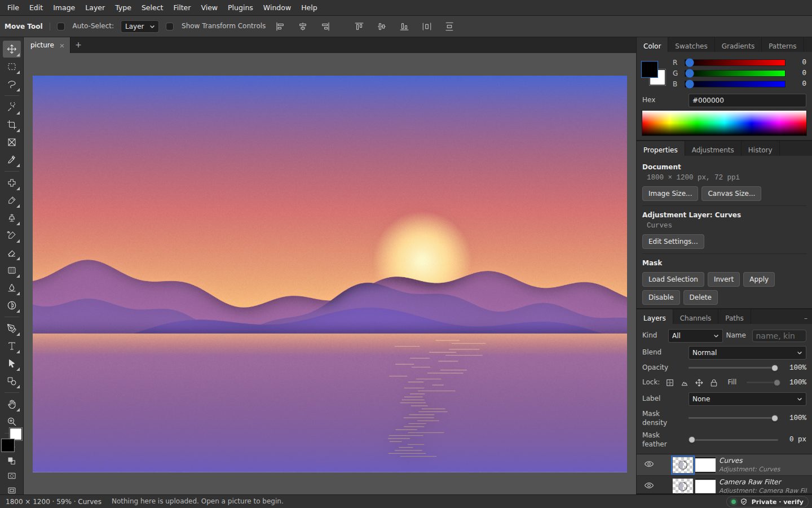This screenshot has width=812, height=508.
Task: Collapse the Layers panel
Action: coord(805,318)
